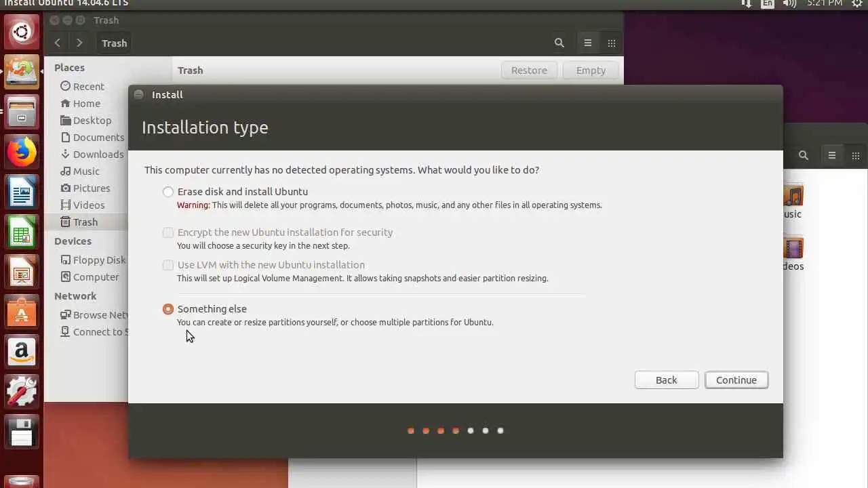Click search icon in Trash window
868x488 pixels.
pos(559,43)
